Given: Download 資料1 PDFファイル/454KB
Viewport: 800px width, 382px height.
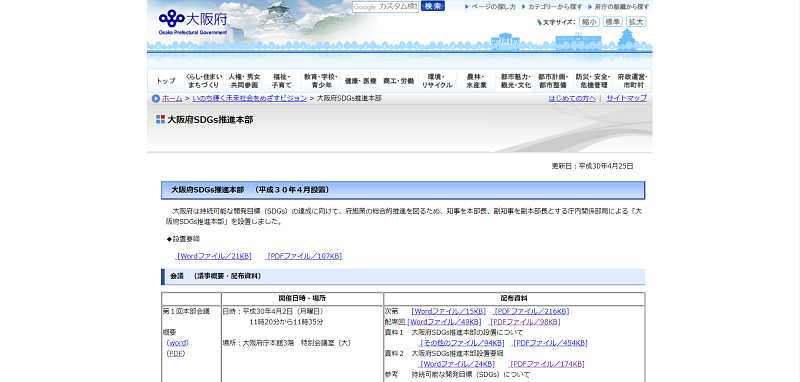Looking at the screenshot, I should (x=550, y=343).
